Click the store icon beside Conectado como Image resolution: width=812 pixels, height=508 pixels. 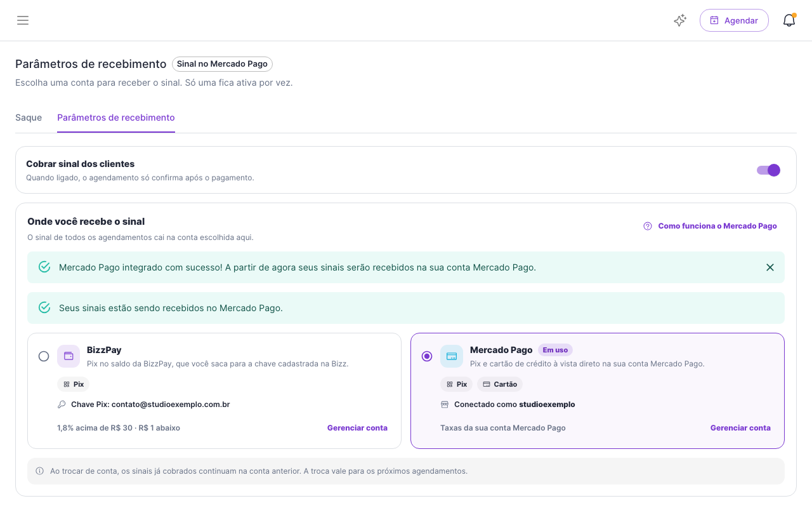coord(445,404)
